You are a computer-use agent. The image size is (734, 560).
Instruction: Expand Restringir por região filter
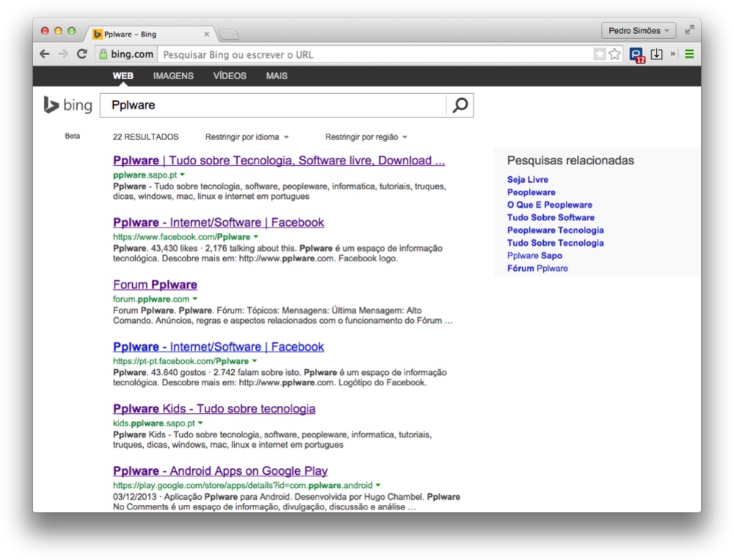coord(366,137)
